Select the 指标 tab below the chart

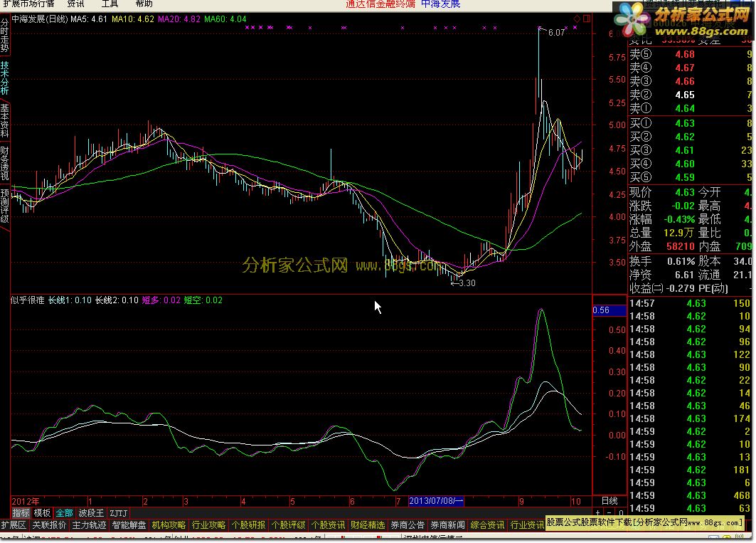pos(21,512)
